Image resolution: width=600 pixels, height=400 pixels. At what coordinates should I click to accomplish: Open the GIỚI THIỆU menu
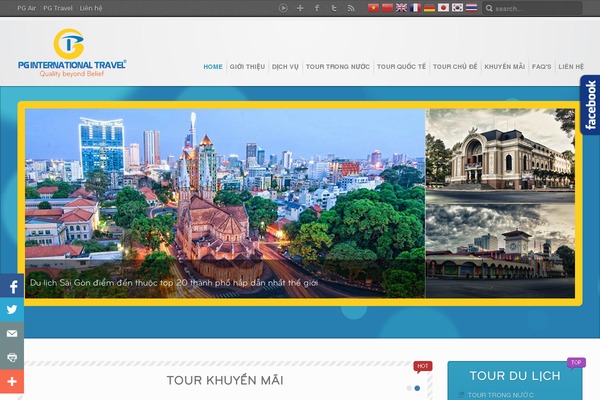pyautogui.click(x=247, y=67)
